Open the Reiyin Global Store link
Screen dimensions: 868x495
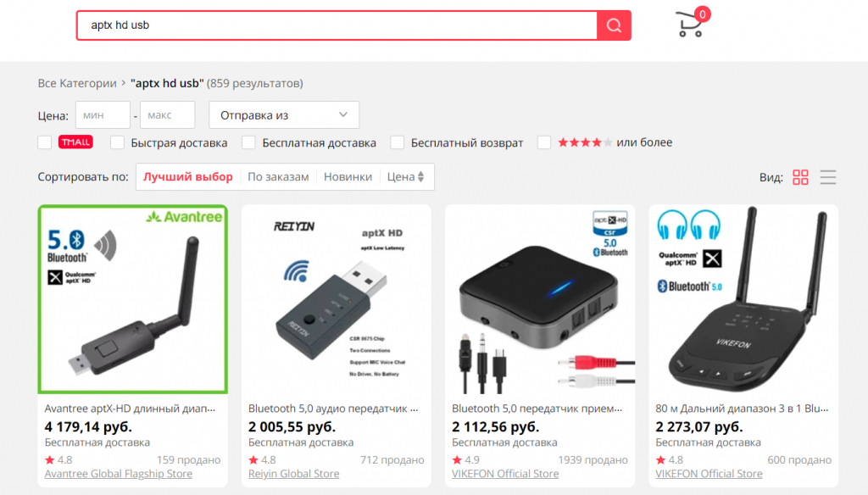pos(294,474)
